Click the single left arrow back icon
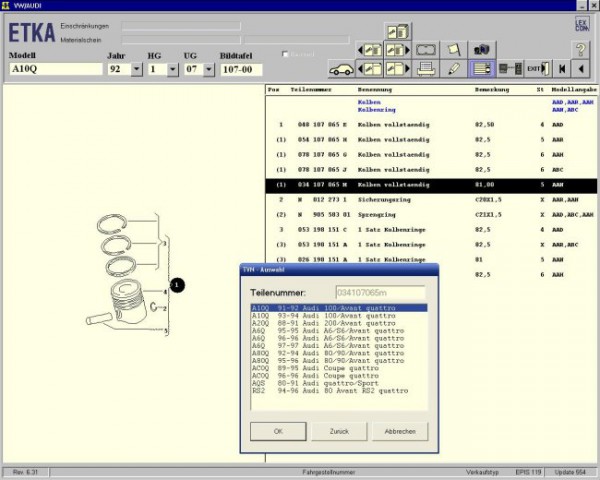Image resolution: width=600 pixels, height=480 pixels. (x=580, y=69)
